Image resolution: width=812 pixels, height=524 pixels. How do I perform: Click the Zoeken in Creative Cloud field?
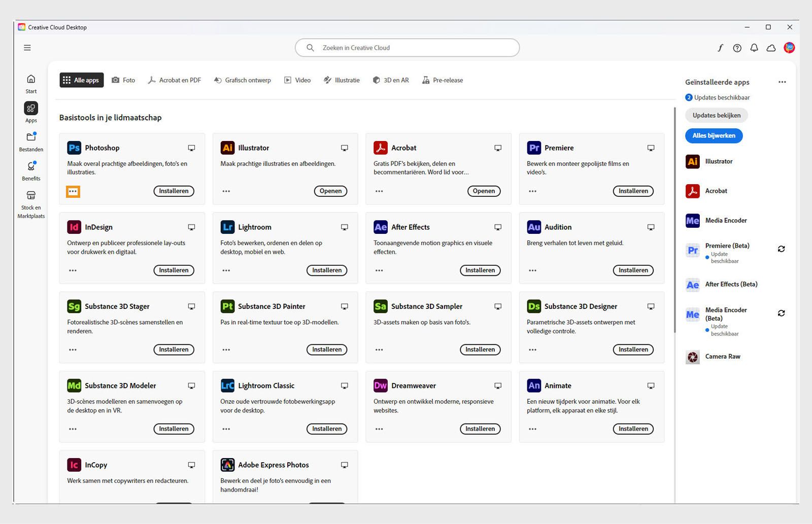(x=407, y=48)
